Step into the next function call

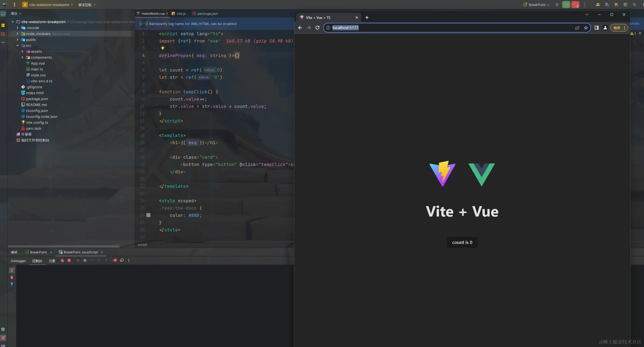pyautogui.click(x=99, y=260)
